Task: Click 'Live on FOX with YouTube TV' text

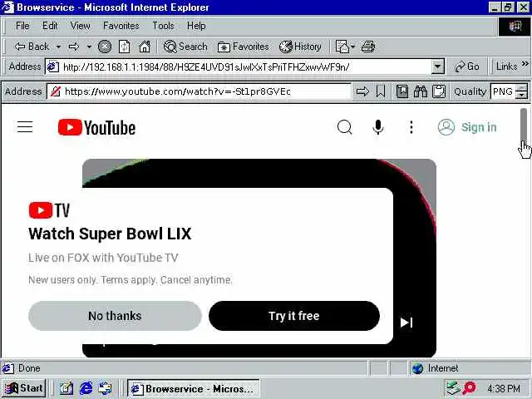Action: [x=103, y=258]
